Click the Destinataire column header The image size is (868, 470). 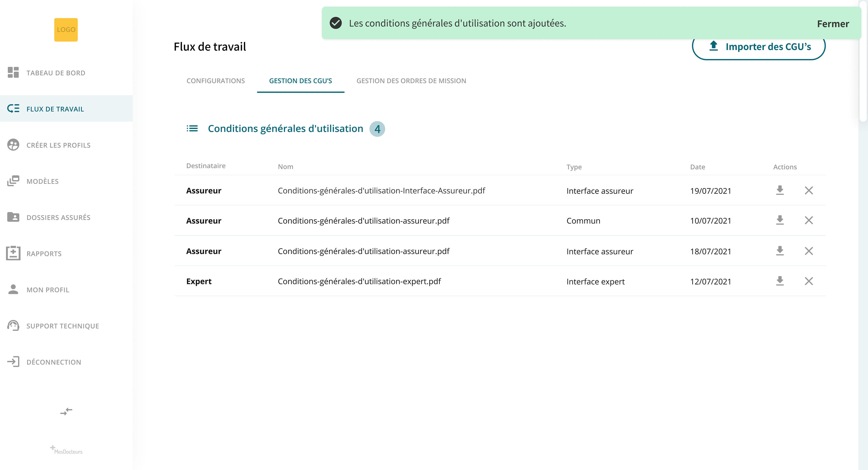[206, 166]
